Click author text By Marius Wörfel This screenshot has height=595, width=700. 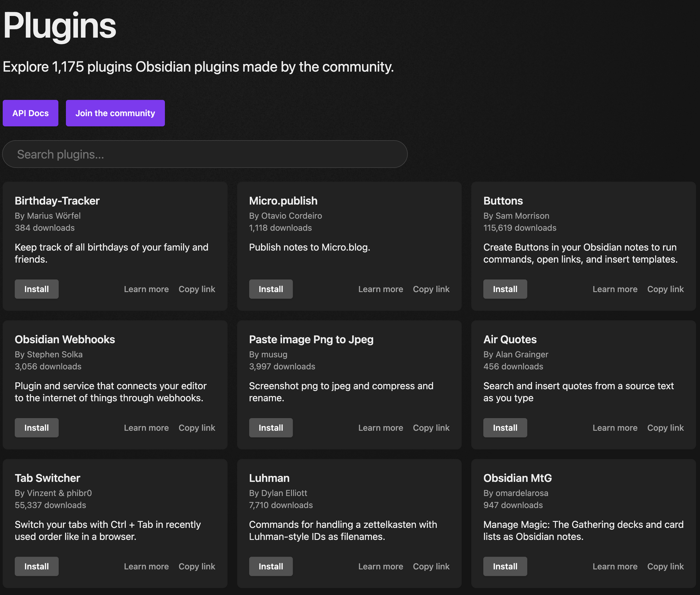pyautogui.click(x=48, y=216)
